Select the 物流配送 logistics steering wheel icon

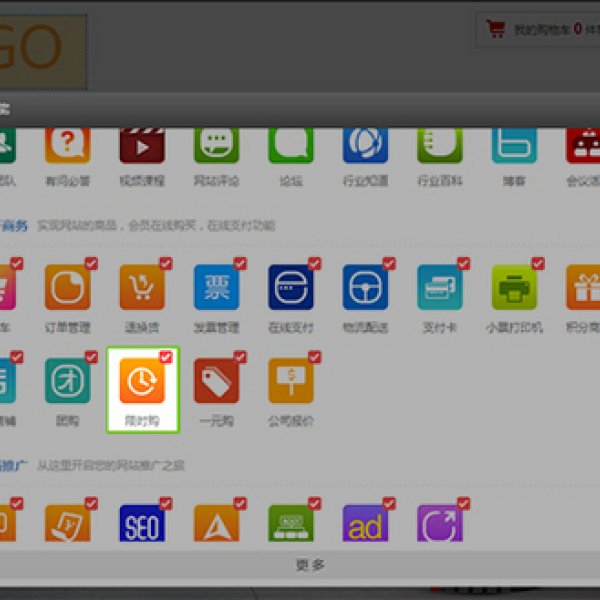pyautogui.click(x=365, y=288)
